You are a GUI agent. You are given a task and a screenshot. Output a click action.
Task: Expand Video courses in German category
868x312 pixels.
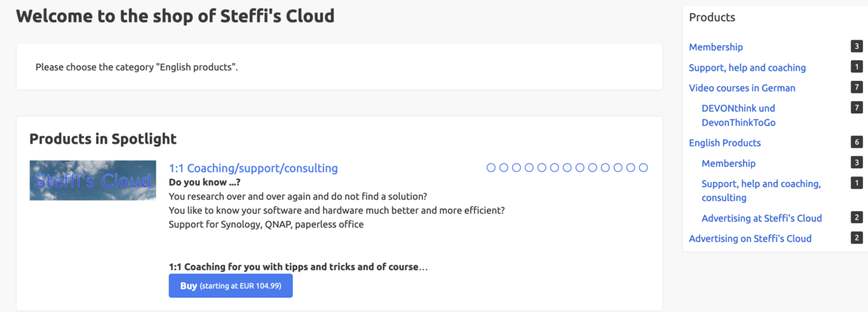click(742, 88)
